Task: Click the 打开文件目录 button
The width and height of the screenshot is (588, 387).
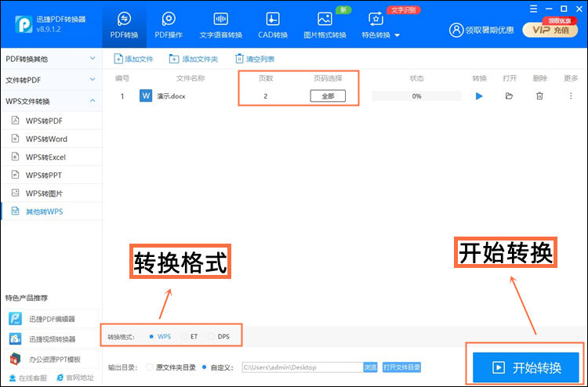Action: [x=401, y=367]
